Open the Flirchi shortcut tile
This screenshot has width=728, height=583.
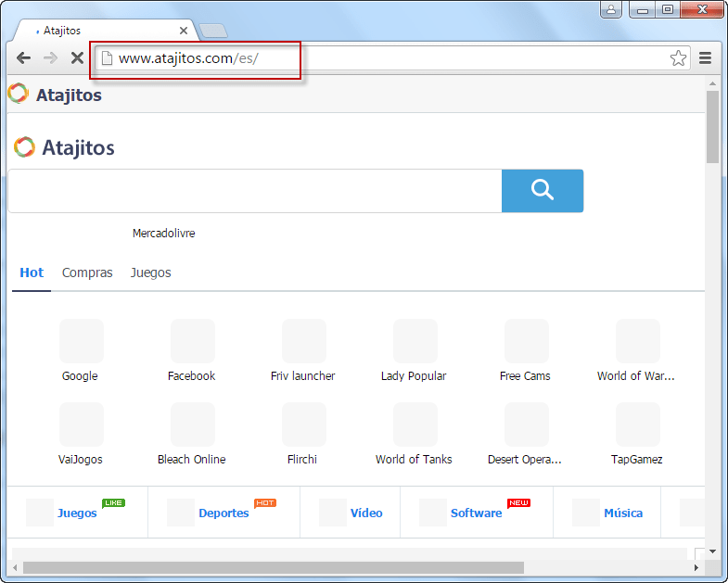[x=303, y=434]
